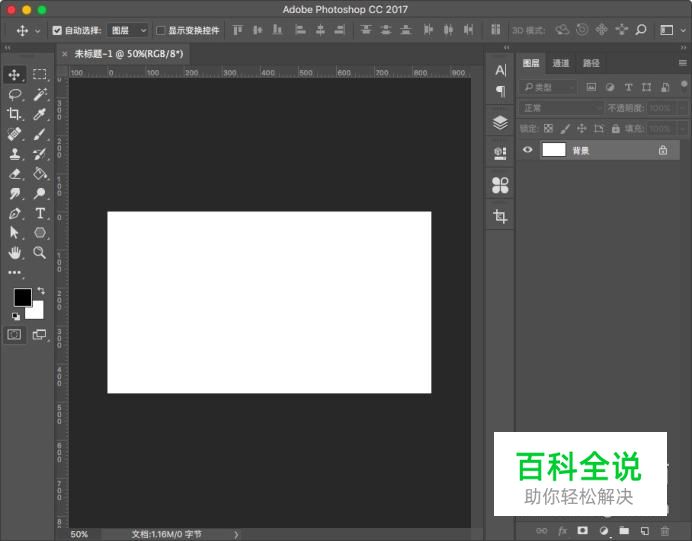Select the Zoom tool in the toolbox
This screenshot has height=541, width=692.
click(40, 253)
